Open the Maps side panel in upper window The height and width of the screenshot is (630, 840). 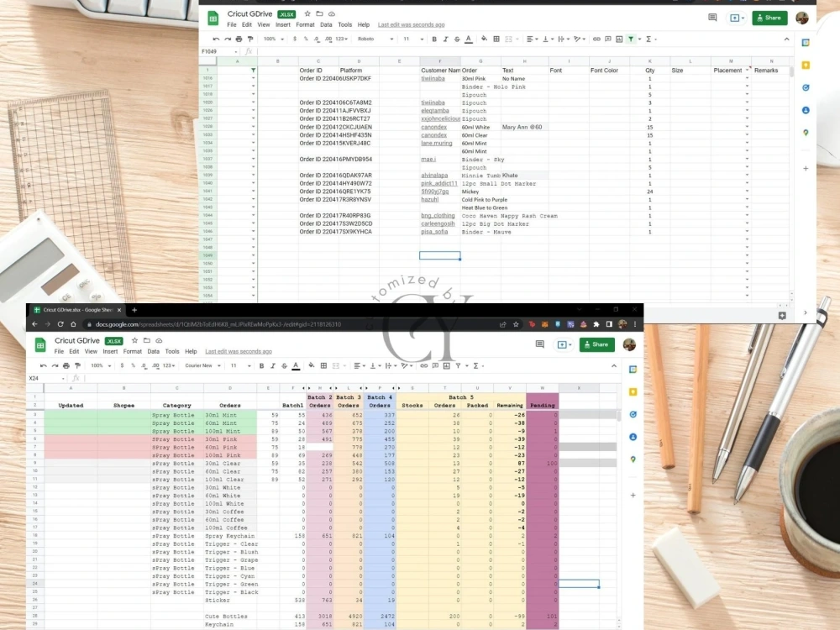click(x=806, y=133)
